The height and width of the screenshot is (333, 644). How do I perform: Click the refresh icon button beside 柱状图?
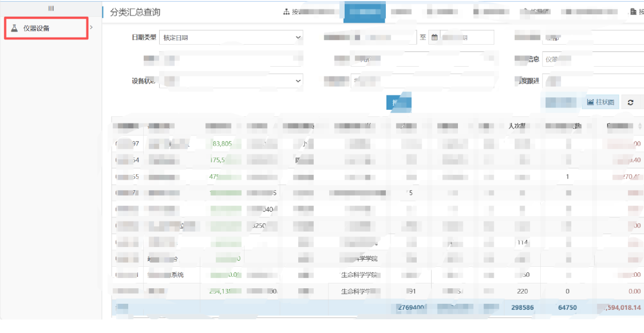click(x=631, y=103)
